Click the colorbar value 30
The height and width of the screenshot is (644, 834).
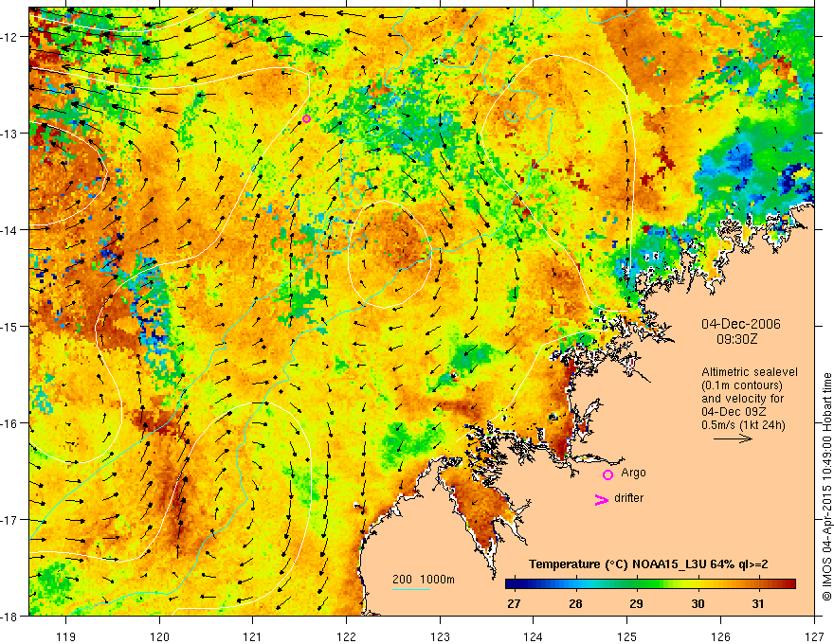tap(698, 603)
